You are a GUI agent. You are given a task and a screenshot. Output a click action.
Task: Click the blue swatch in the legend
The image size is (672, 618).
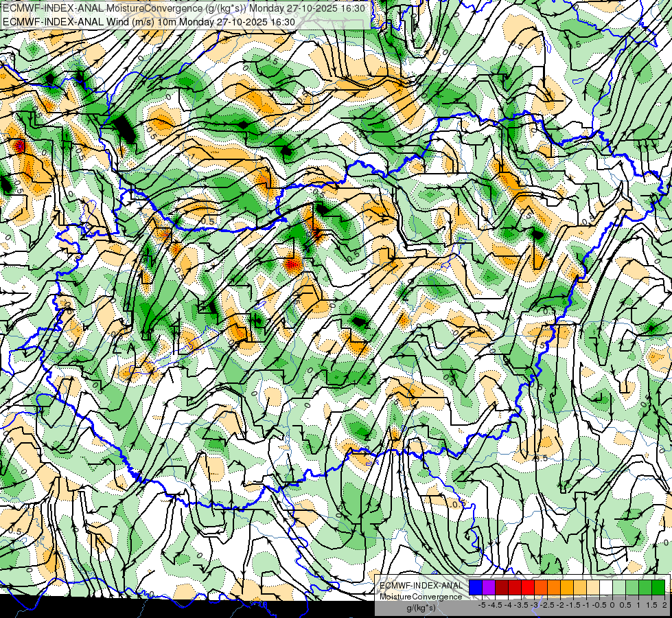(x=476, y=587)
